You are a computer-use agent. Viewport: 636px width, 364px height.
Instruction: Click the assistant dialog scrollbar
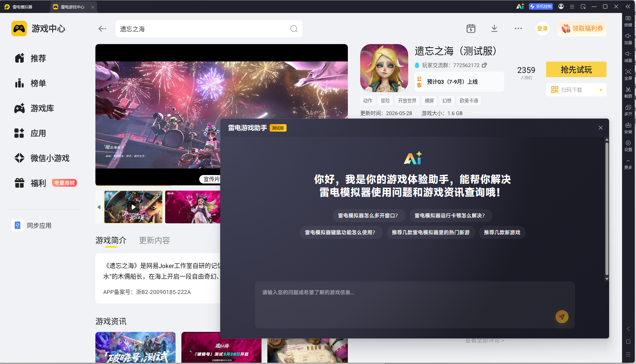coord(607,209)
